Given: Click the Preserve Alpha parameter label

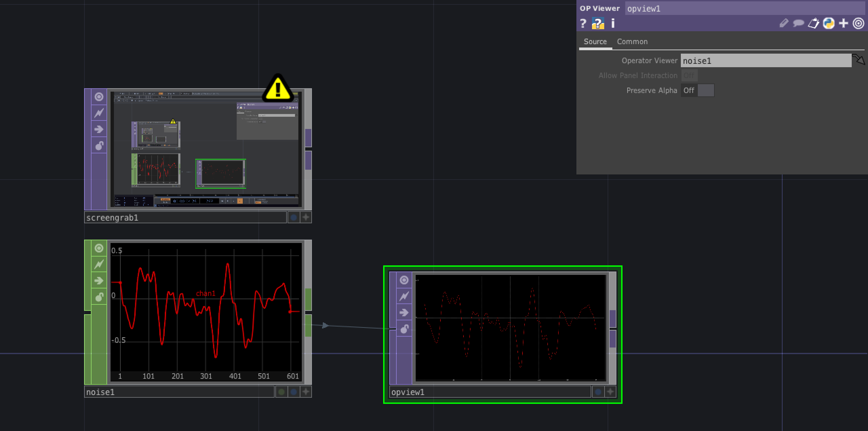Looking at the screenshot, I should pos(651,91).
